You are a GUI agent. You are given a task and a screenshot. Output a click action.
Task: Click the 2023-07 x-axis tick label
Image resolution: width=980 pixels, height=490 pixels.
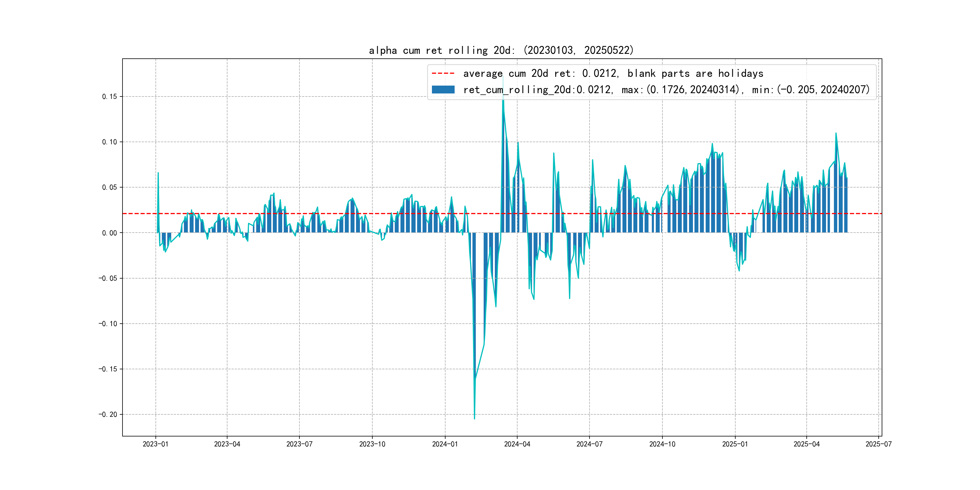coord(299,444)
